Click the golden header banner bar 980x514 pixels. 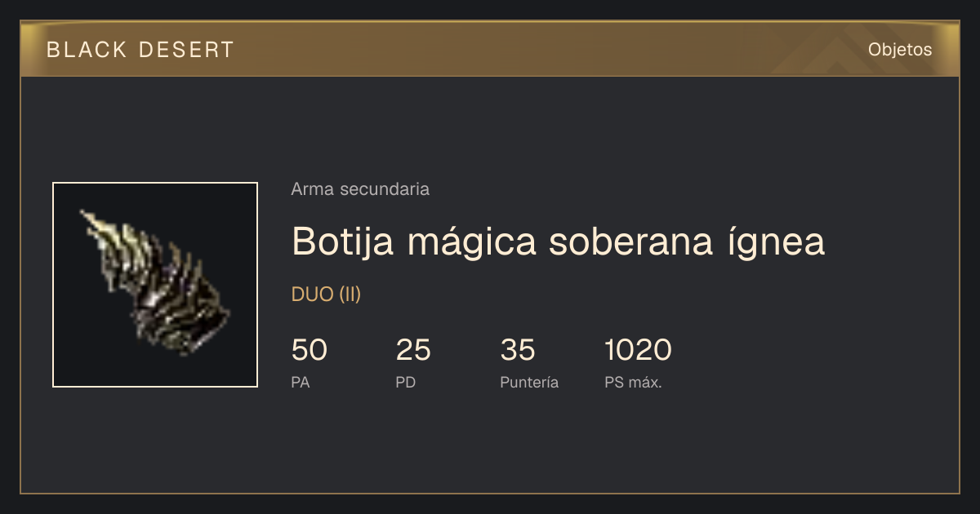[x=490, y=49]
